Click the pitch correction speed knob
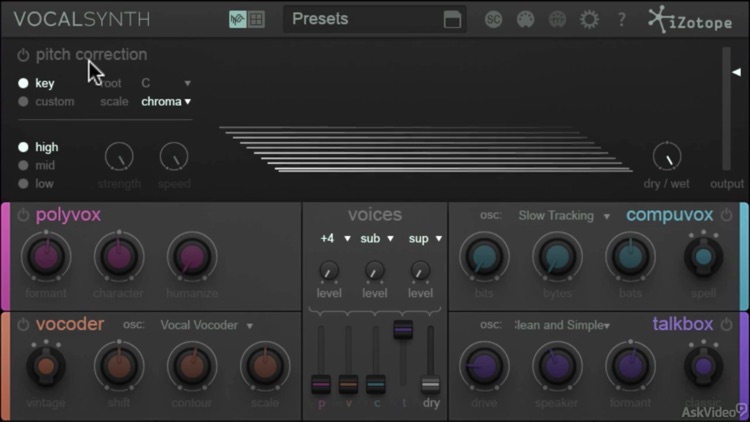The width and height of the screenshot is (750, 422). pyautogui.click(x=174, y=156)
